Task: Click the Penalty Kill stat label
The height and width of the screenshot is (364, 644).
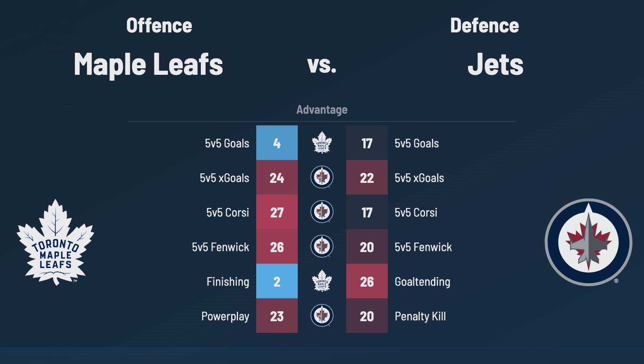Action: tap(420, 316)
